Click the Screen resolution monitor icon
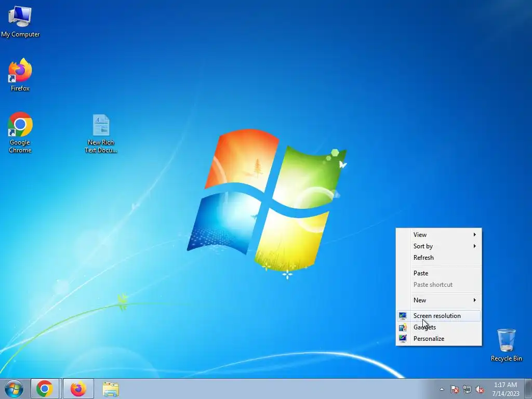Image resolution: width=532 pixels, height=399 pixels. point(403,316)
